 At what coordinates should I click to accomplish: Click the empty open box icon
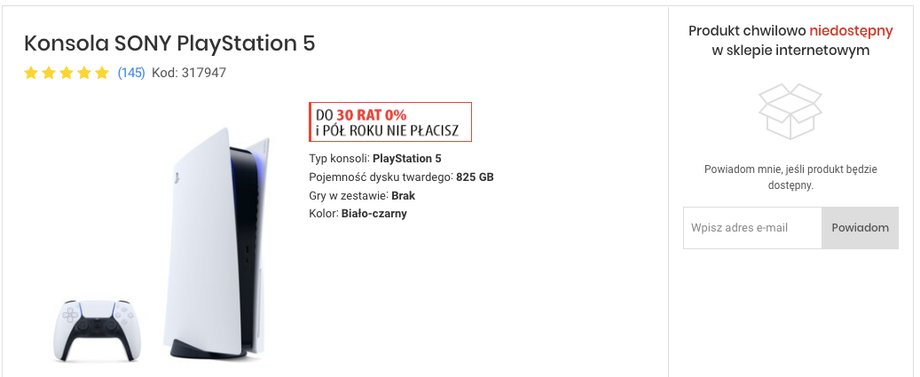pyautogui.click(x=790, y=111)
